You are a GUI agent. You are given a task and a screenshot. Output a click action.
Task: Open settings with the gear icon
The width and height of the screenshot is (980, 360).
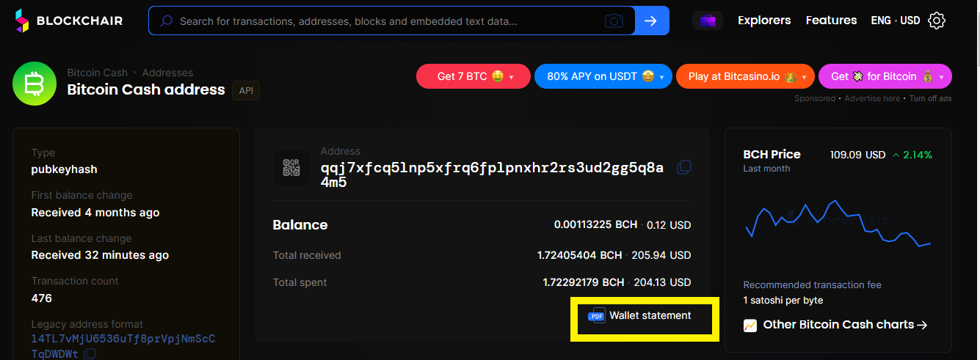pos(937,21)
